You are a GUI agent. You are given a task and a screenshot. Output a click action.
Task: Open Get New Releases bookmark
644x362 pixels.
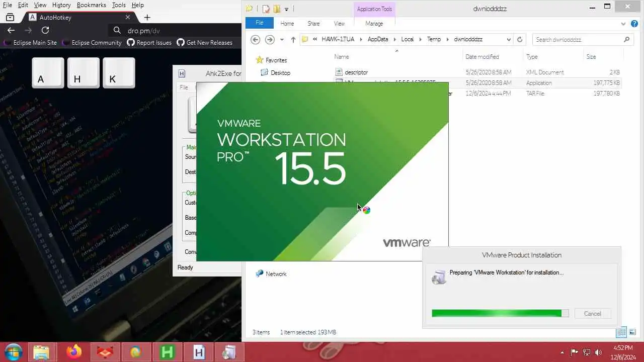(x=204, y=43)
